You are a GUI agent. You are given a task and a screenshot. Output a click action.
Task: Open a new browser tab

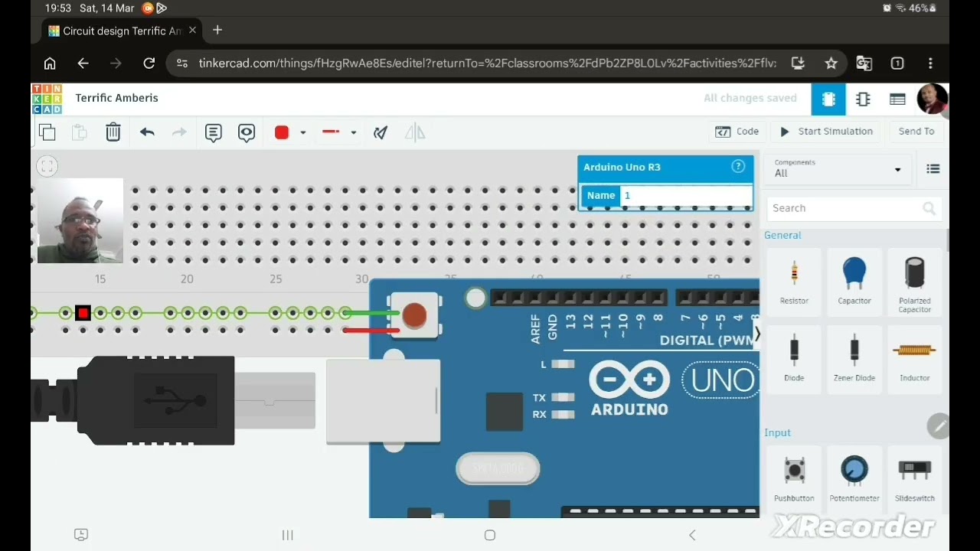point(217,30)
